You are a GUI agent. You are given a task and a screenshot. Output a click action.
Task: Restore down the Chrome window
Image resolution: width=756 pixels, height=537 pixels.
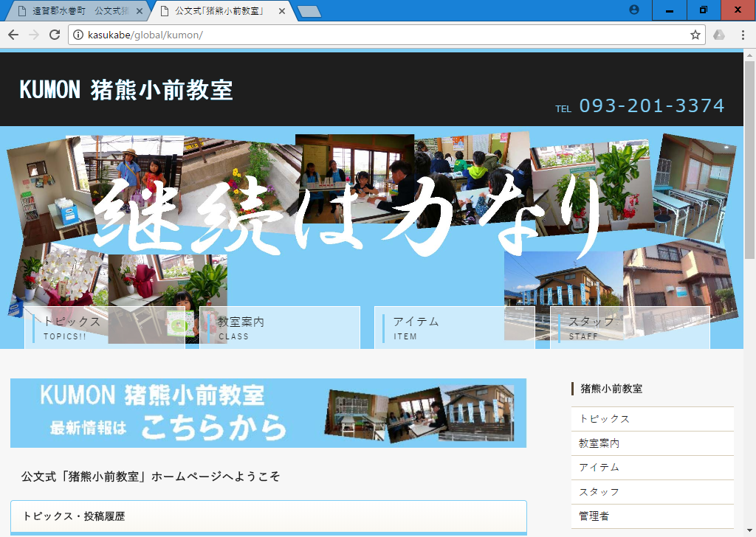704,10
